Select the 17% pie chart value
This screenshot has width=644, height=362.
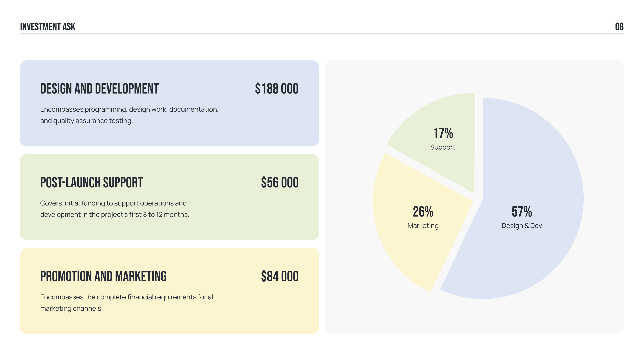tap(443, 133)
